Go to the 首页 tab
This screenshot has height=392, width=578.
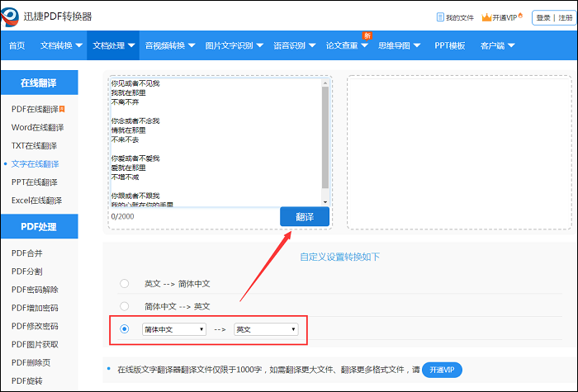(x=17, y=45)
